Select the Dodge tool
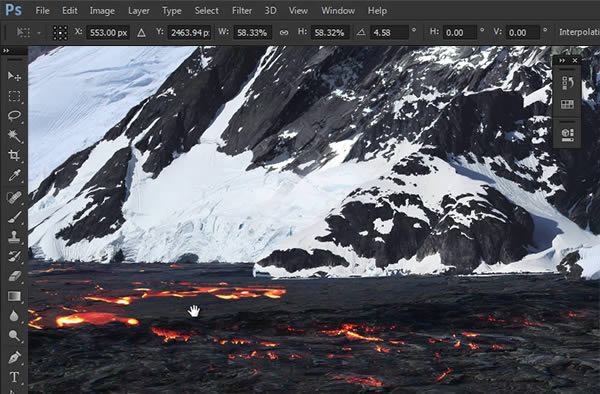Viewport: 600px width, 394px height. click(x=14, y=335)
